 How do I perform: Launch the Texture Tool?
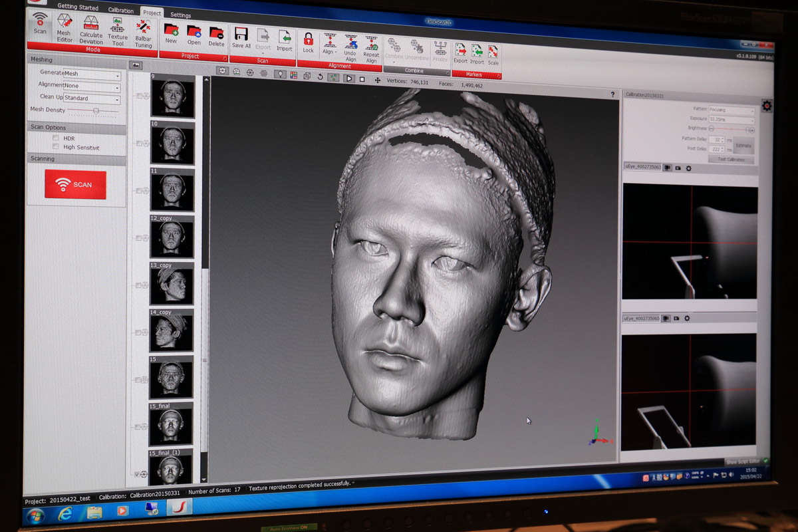tap(118, 30)
